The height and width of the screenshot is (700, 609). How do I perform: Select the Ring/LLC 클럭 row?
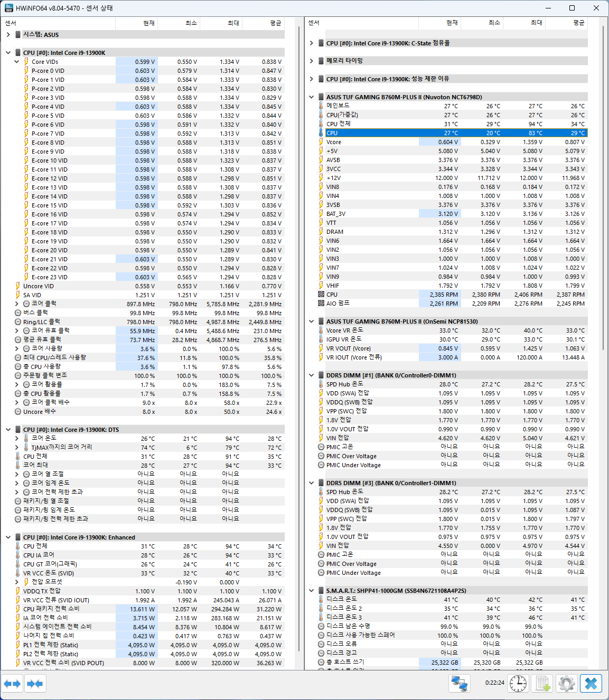tap(151, 321)
